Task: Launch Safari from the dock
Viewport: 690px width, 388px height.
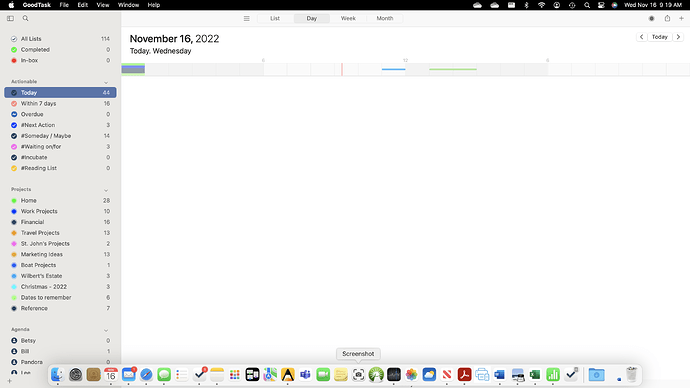Action: coord(146,375)
